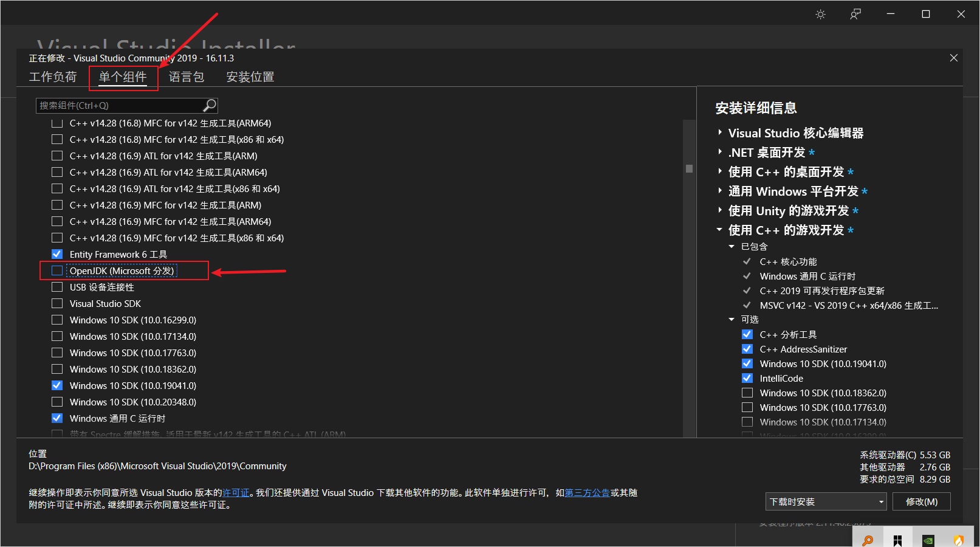Viewport: 980px width, 547px height.
Task: Open the black bookmark tray icon
Action: [x=897, y=540]
